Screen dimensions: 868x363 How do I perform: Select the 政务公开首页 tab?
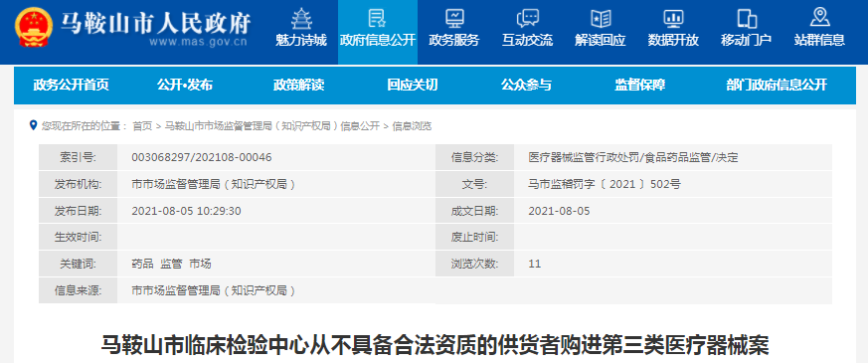71,85
